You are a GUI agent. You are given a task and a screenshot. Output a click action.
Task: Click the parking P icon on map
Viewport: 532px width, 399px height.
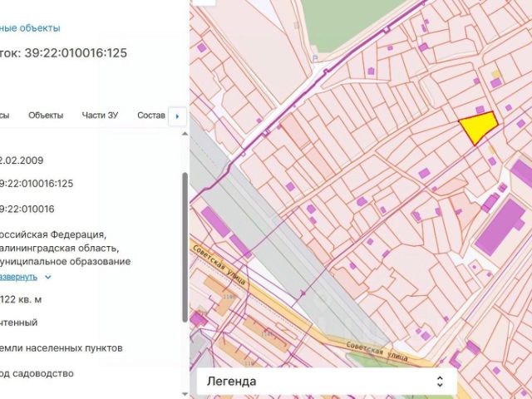click(314, 59)
